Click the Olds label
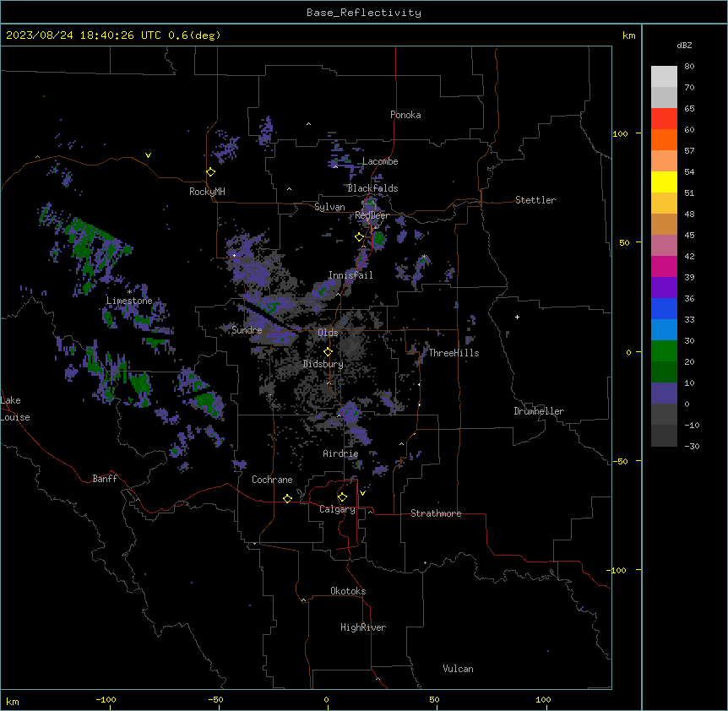 [328, 333]
